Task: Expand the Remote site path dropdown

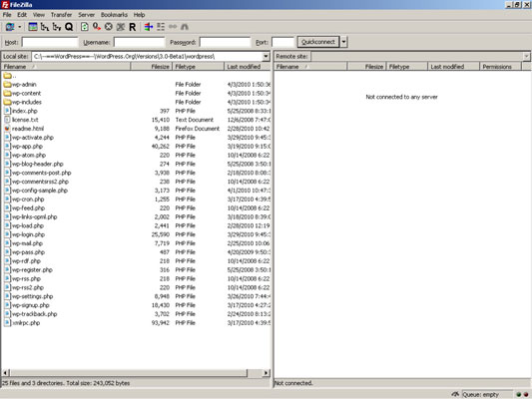Action: pyautogui.click(x=526, y=56)
